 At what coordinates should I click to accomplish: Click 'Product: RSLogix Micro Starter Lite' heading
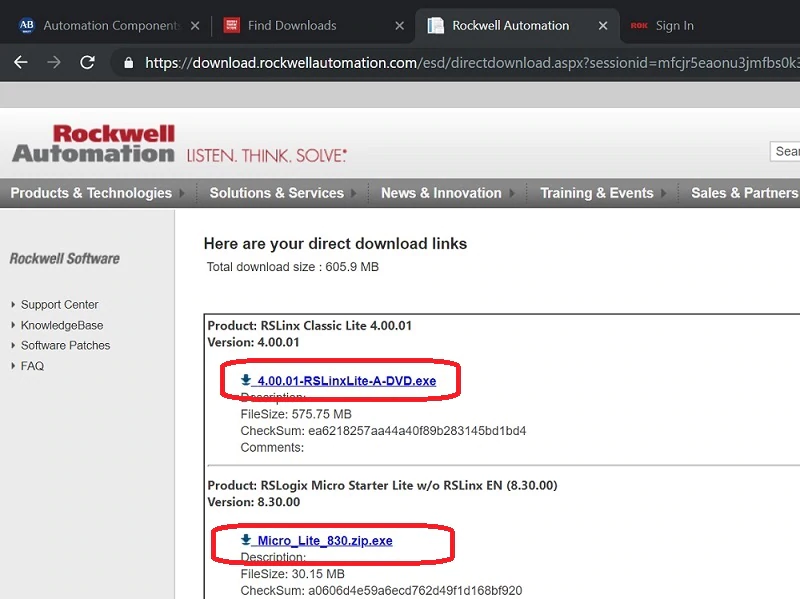[x=382, y=485]
